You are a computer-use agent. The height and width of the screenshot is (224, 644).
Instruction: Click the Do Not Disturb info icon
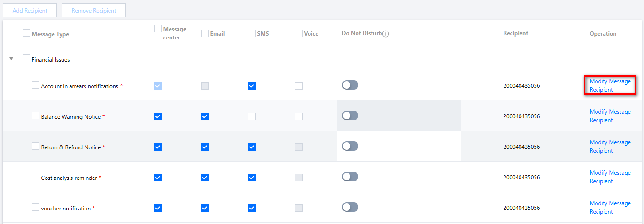click(386, 34)
